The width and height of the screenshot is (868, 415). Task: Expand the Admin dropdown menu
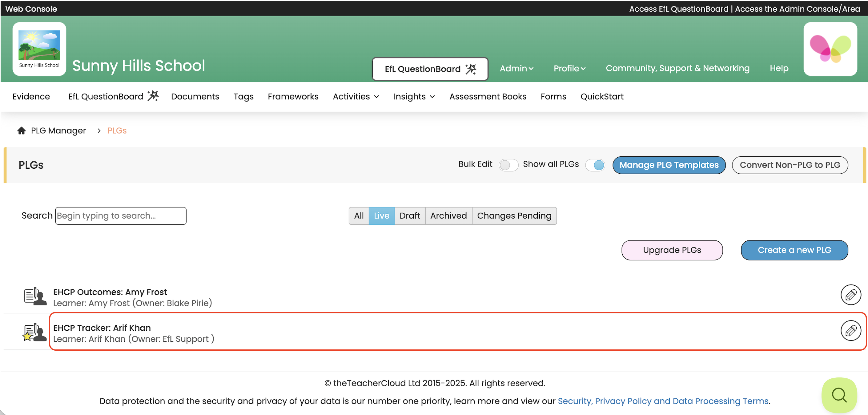516,68
